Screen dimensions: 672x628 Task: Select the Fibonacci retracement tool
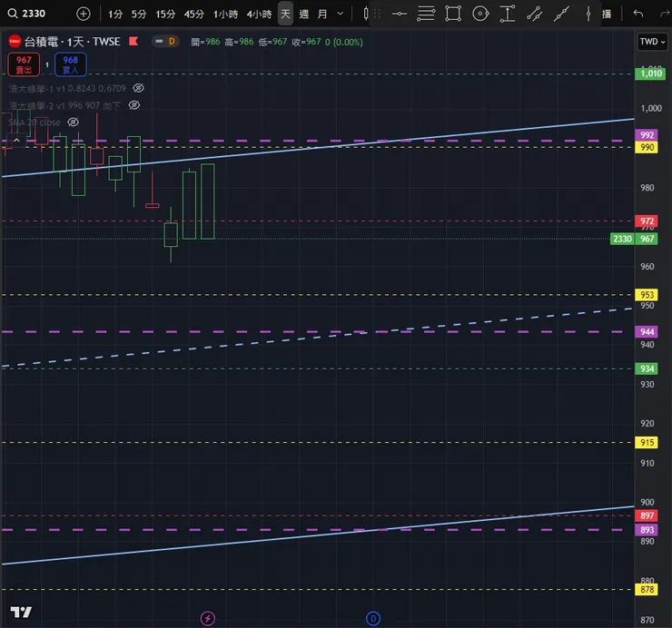click(x=426, y=14)
